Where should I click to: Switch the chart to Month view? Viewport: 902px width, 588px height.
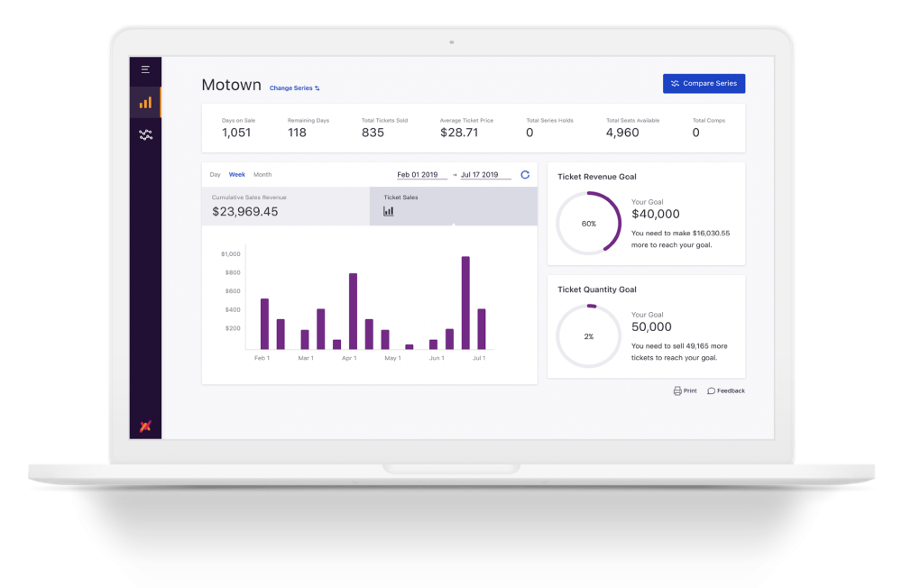[x=262, y=174]
